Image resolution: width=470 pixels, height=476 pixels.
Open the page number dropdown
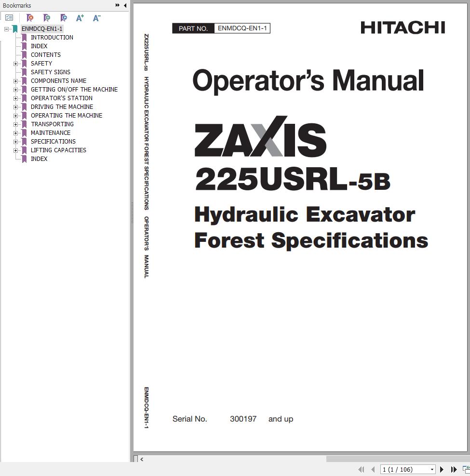tap(432, 469)
